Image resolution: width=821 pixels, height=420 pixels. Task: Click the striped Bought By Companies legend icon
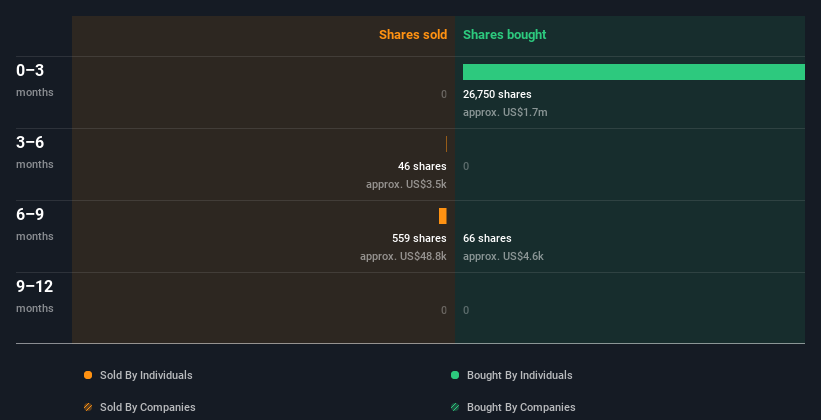pyautogui.click(x=454, y=407)
